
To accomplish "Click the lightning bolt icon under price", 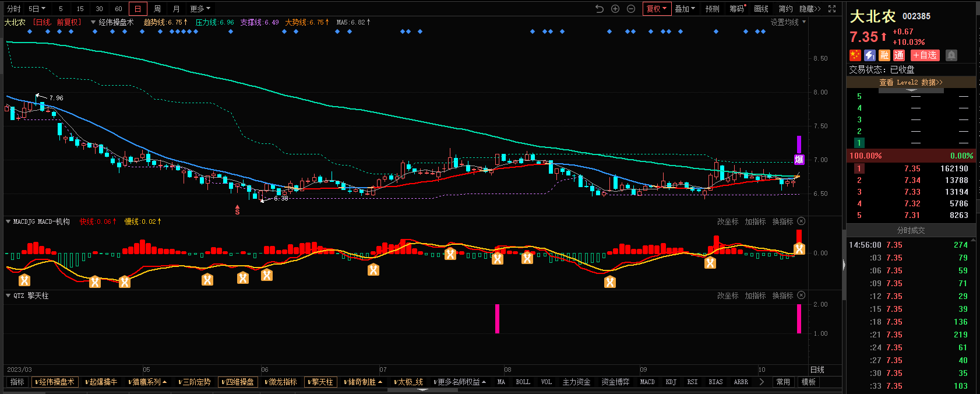I will 870,55.
